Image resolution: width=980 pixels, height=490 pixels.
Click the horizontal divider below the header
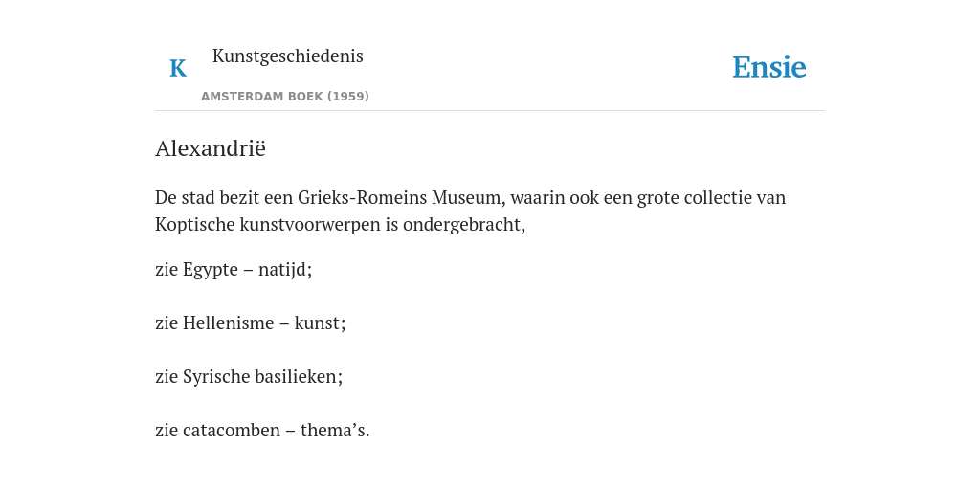(490, 111)
